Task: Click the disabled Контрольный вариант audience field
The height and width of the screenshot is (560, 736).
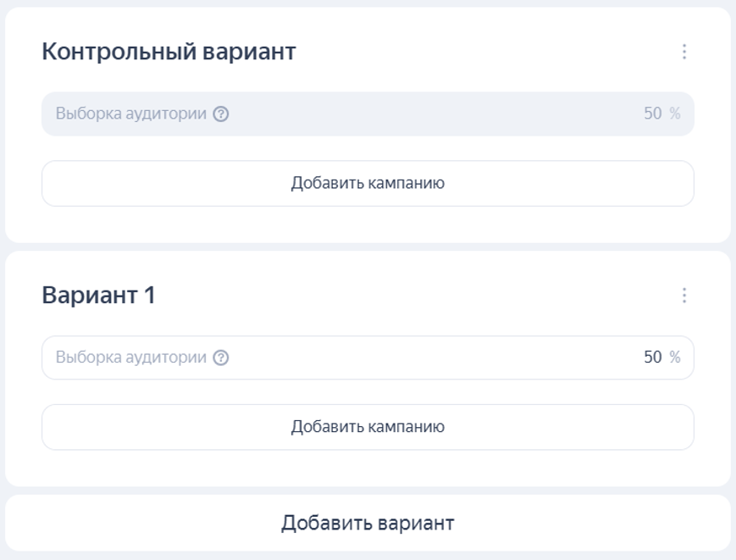Action: (x=423, y=114)
